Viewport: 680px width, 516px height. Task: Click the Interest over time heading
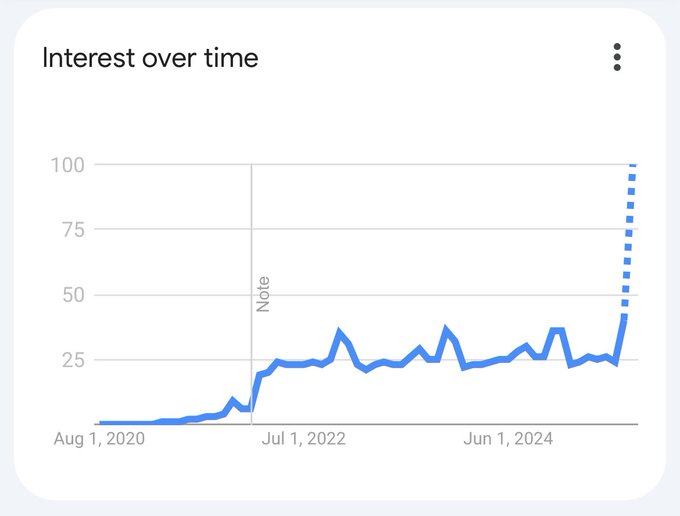pos(150,58)
